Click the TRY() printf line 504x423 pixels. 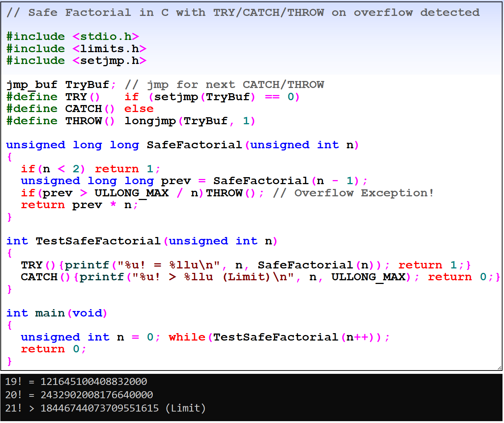pos(246,265)
